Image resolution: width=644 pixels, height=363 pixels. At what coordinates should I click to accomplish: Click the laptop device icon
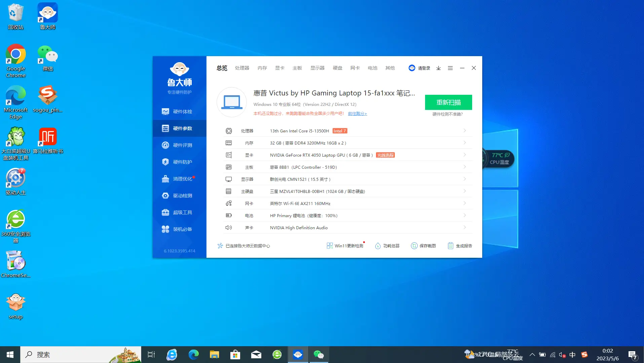point(232,102)
